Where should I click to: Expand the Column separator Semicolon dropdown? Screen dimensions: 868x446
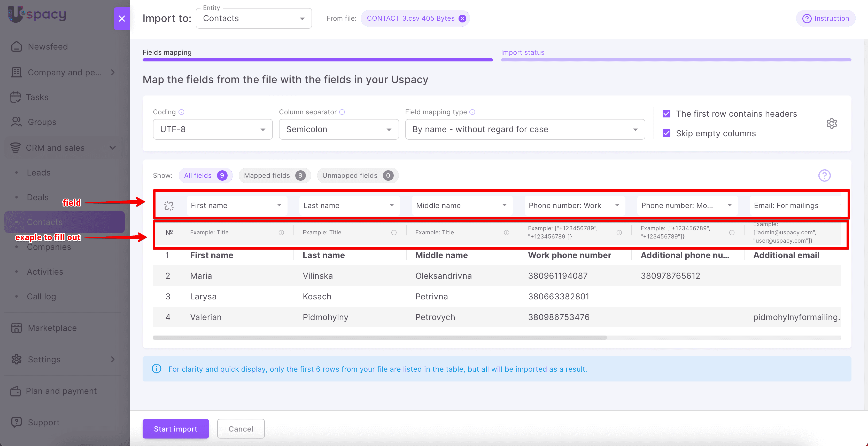pos(339,130)
